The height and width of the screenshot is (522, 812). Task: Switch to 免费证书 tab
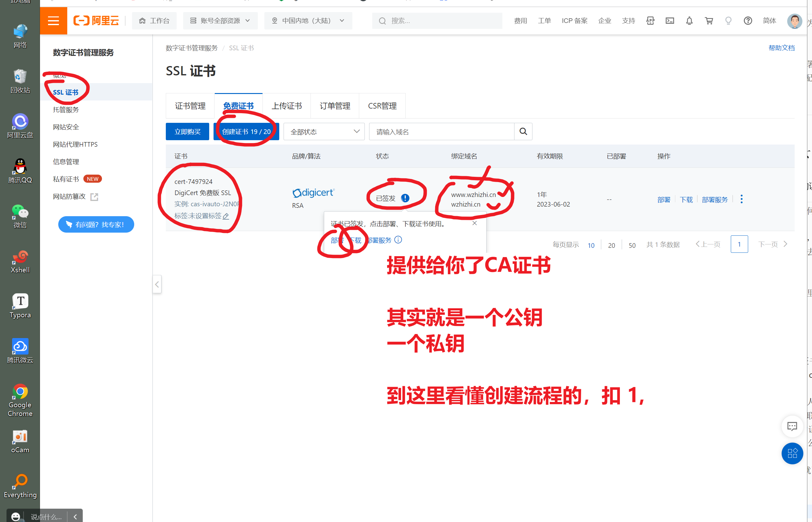coord(238,106)
